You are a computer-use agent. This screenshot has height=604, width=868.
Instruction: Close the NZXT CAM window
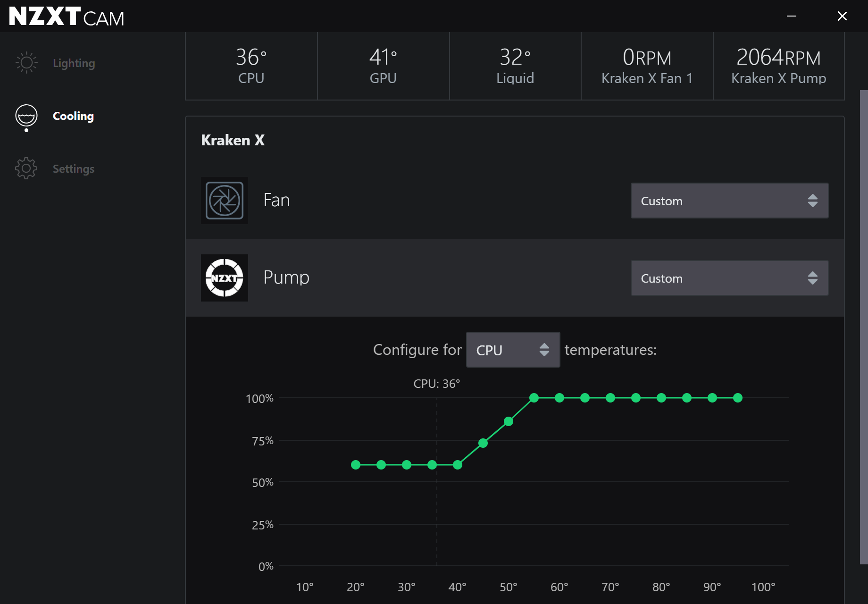coord(842,16)
